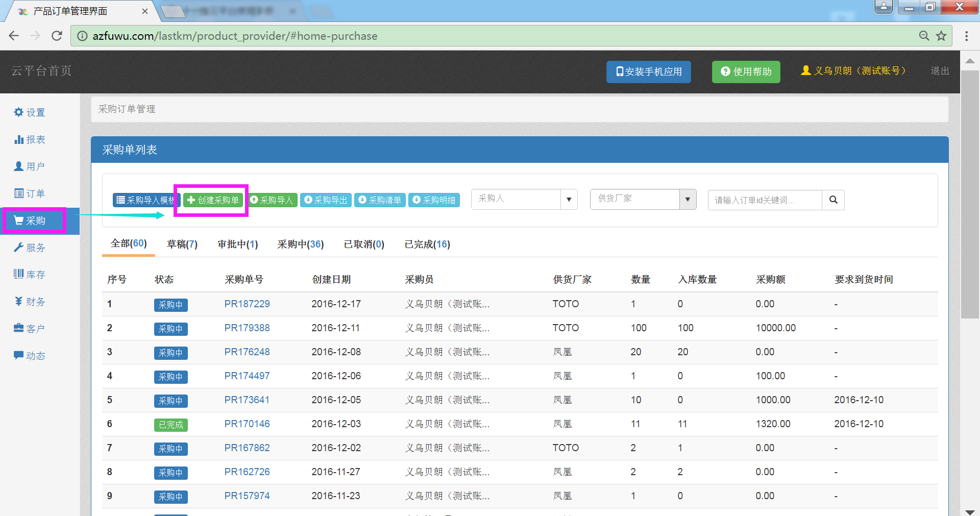Open purchase order PR174497

click(x=247, y=376)
